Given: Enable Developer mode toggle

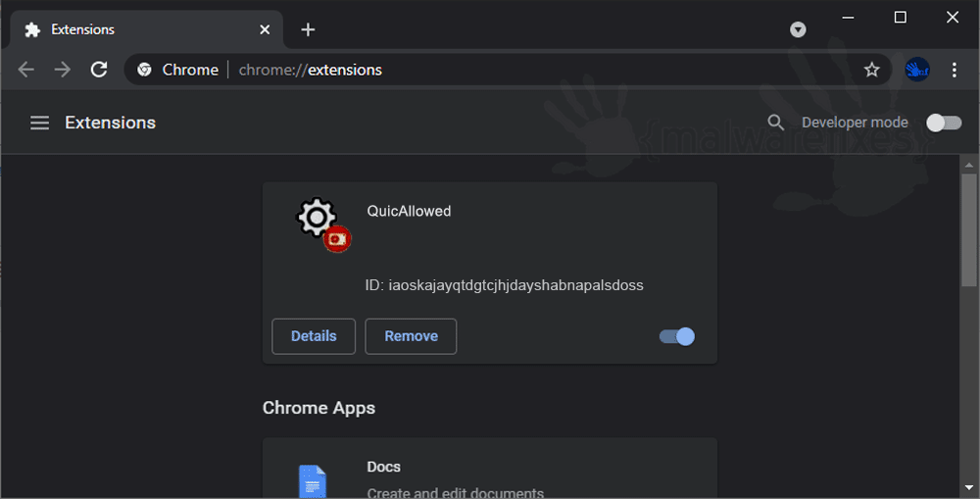Looking at the screenshot, I should pyautogui.click(x=944, y=123).
